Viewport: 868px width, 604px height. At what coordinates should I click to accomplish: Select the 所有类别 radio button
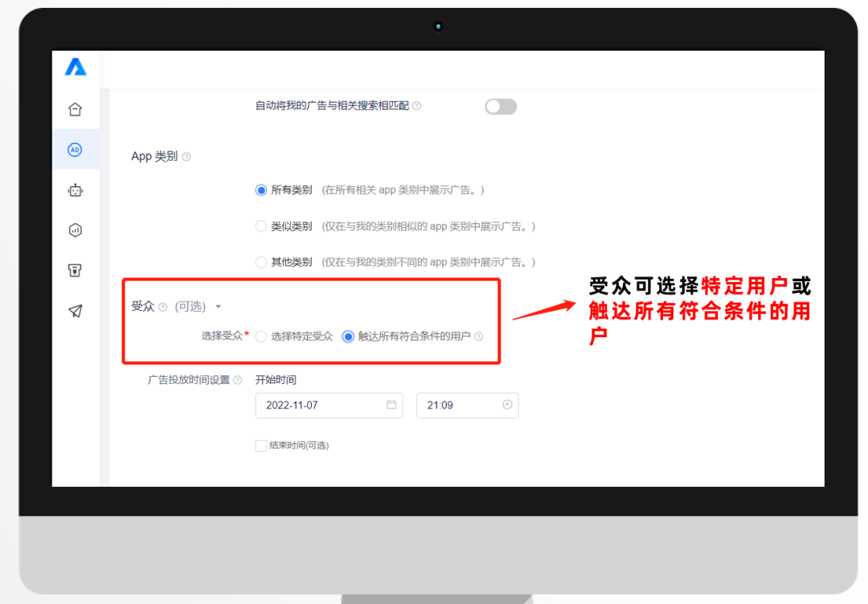260,190
